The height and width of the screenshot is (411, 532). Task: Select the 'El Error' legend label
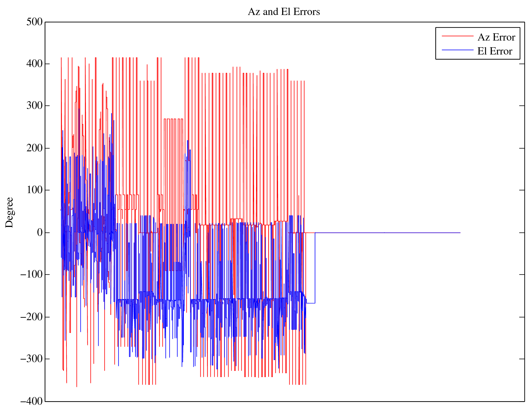click(x=495, y=51)
